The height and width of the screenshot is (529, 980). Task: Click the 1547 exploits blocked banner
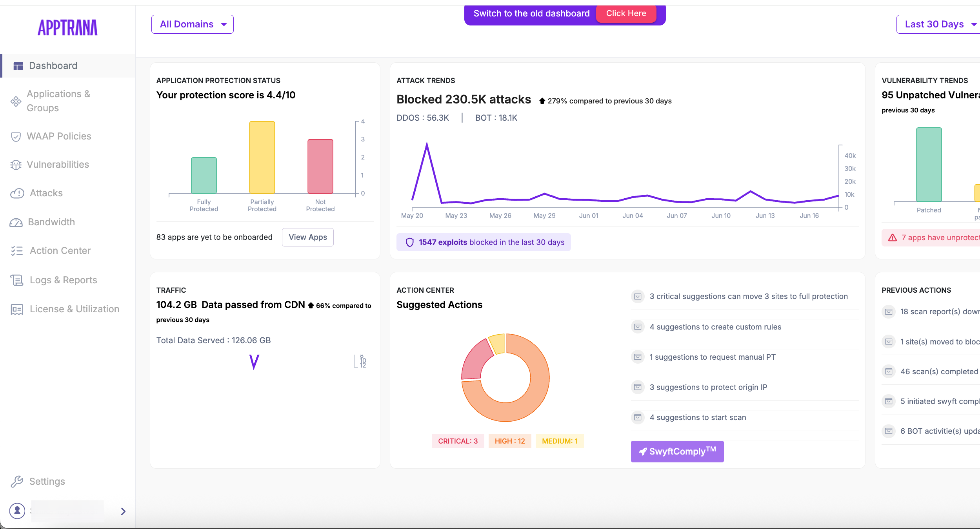click(x=484, y=242)
